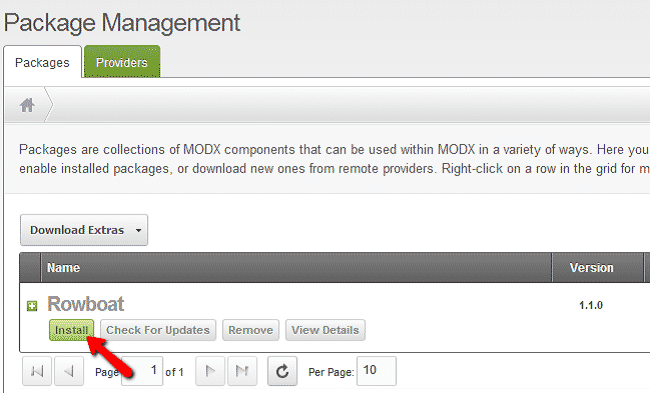Click the 1.1.0 version cell
This screenshot has width=650, height=393.
[x=591, y=306]
